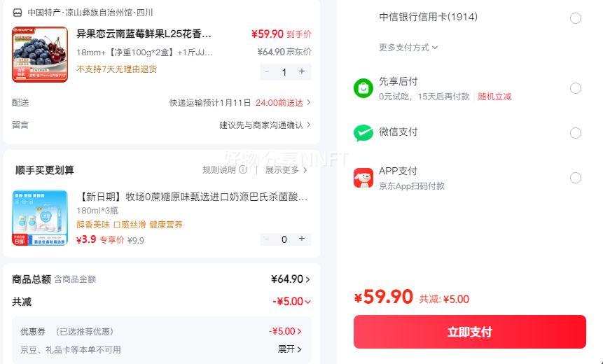Open the blueberry product thumbnail
Viewport: 603px width, 364px height.
[40, 55]
